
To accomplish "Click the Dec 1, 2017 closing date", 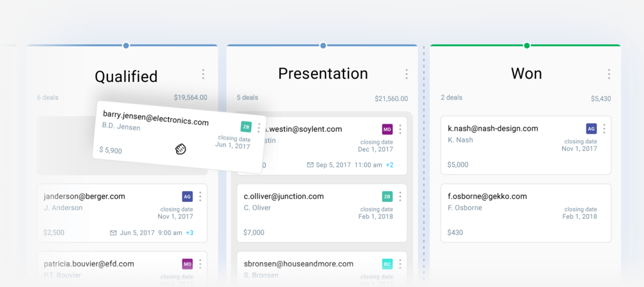I will point(375,149).
